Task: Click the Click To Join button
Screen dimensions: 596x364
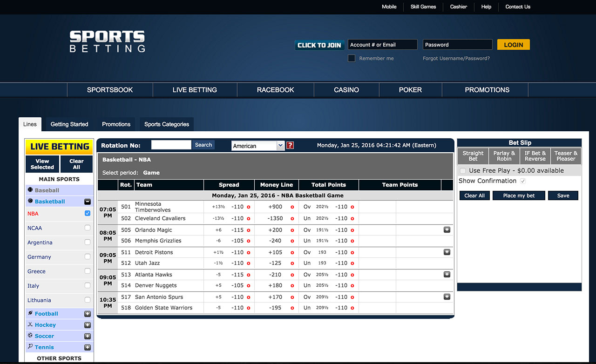Action: click(x=319, y=45)
